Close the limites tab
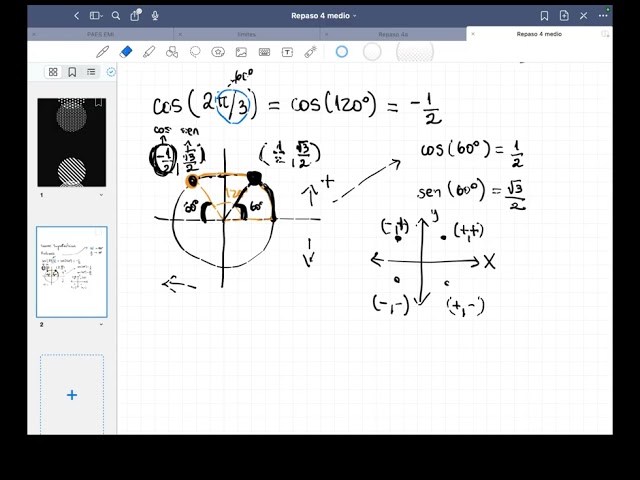 [180, 34]
